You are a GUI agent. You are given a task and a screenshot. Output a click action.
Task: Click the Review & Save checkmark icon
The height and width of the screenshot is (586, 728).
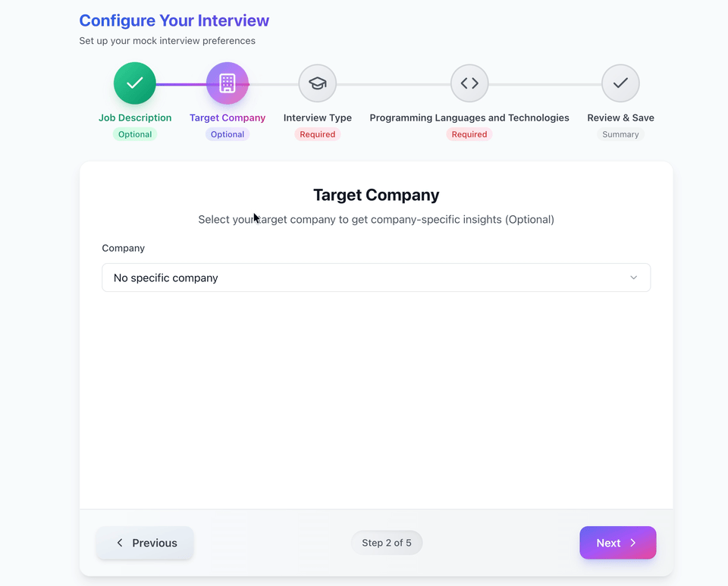(620, 83)
